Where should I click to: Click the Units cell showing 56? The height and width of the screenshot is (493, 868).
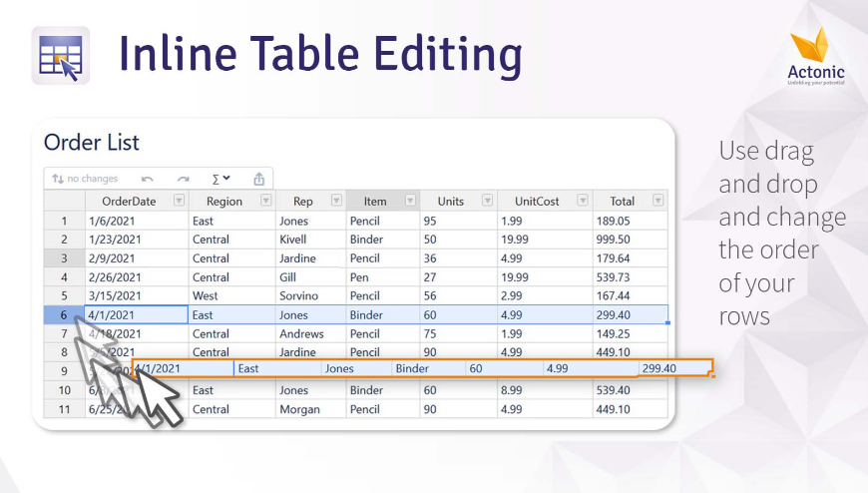click(458, 296)
